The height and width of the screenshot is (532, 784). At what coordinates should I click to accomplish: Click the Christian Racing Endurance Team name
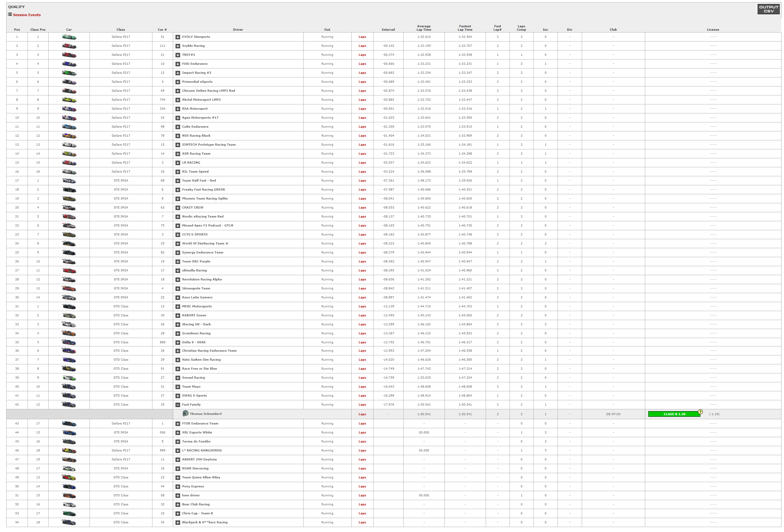coord(209,351)
